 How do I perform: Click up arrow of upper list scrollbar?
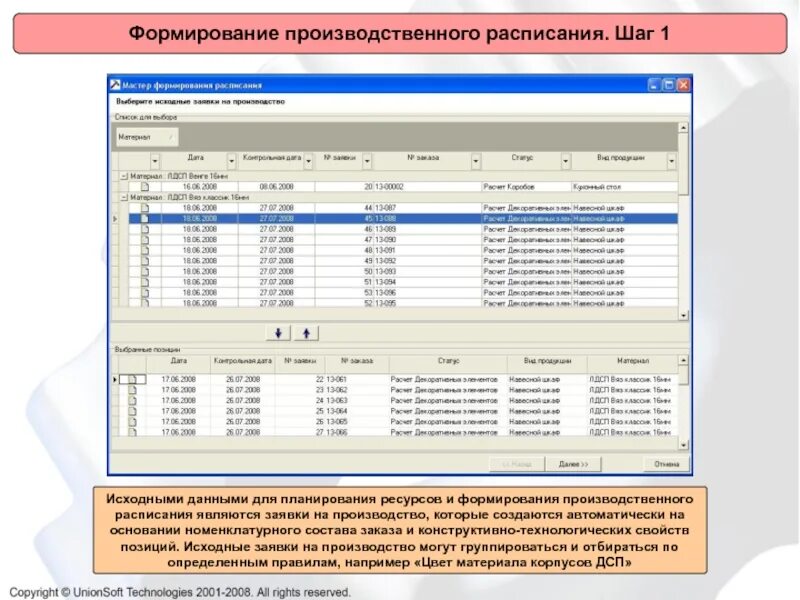pos(683,128)
